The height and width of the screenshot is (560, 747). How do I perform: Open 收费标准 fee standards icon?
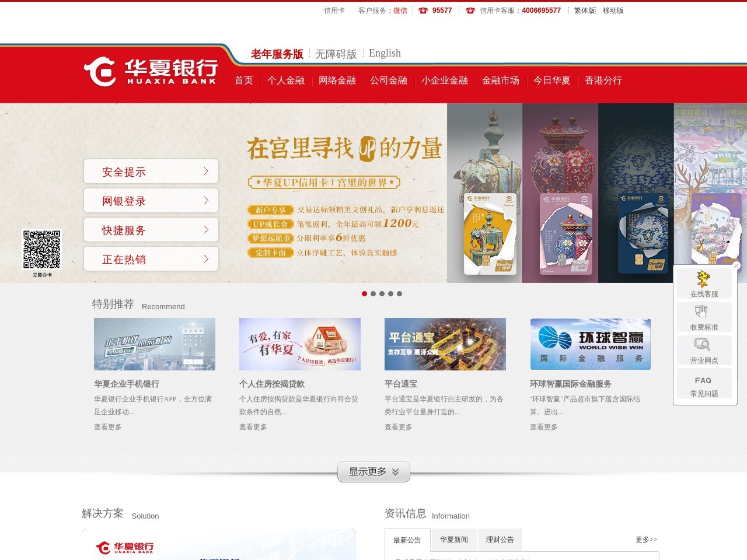coord(704,317)
